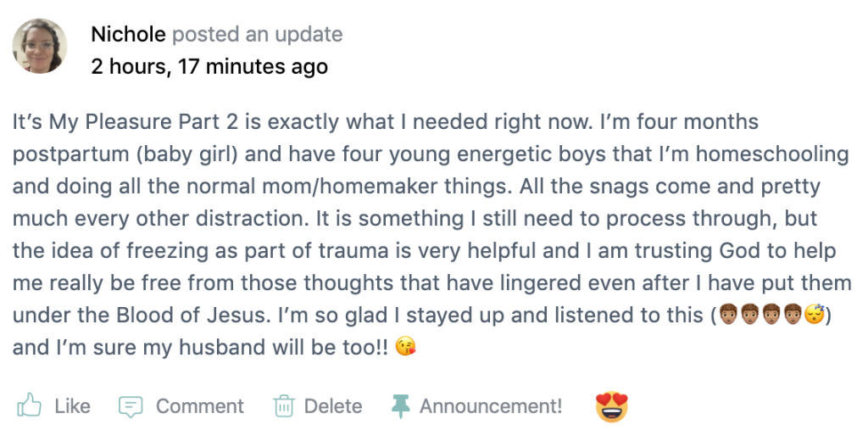Screen dimensions: 868x436
Task: Open Nichole's profile picture
Action: tap(39, 46)
